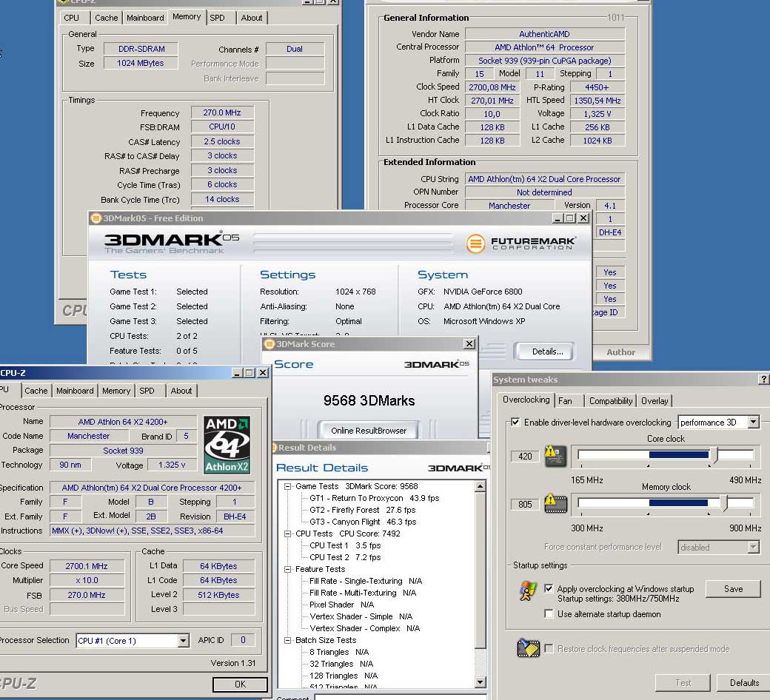Select GT1 - Return To Proxycon row
770x700 pixels.
(374, 498)
